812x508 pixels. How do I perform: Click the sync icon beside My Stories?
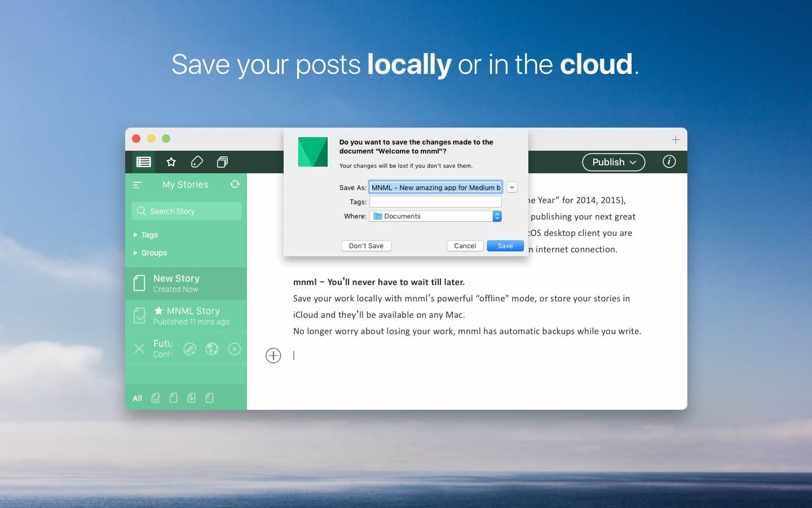point(235,185)
